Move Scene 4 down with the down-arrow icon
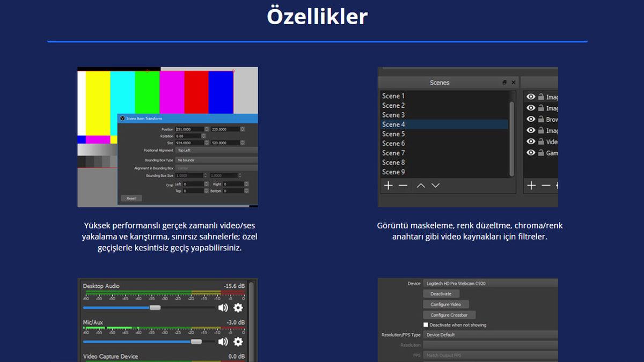The image size is (644, 362). point(435,185)
